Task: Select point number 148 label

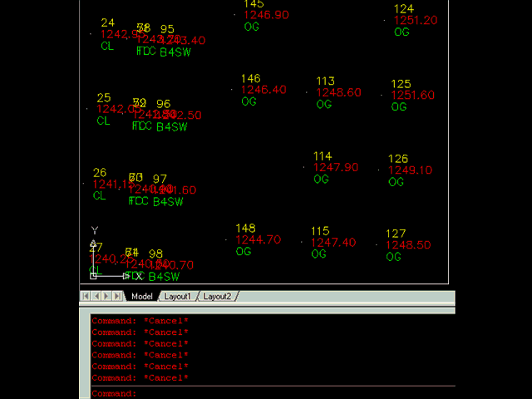Action: pyautogui.click(x=246, y=229)
